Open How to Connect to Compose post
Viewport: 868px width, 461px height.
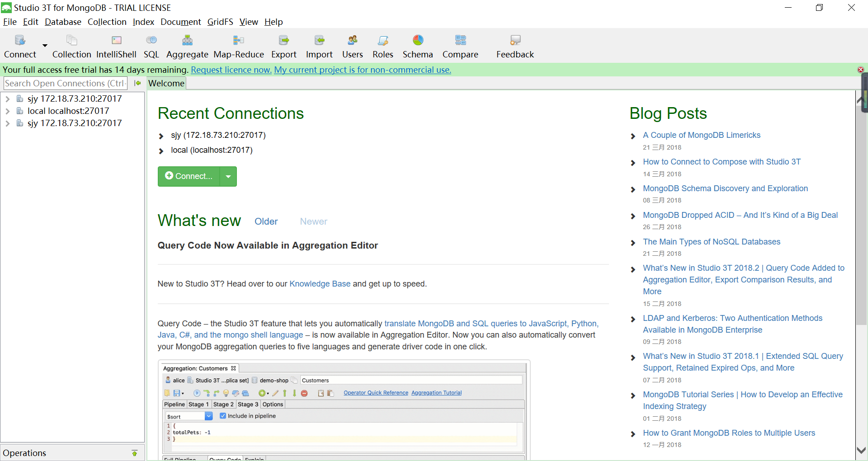(x=722, y=162)
